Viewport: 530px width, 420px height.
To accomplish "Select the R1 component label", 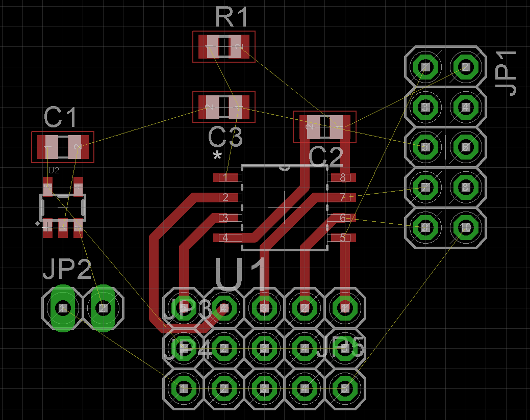I will [x=232, y=17].
